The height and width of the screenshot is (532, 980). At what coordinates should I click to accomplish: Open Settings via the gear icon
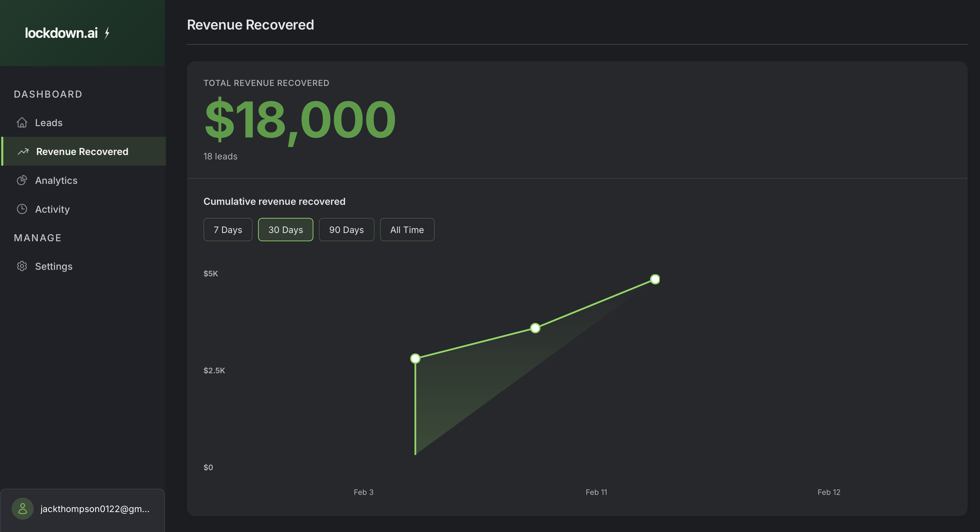pyautogui.click(x=22, y=266)
